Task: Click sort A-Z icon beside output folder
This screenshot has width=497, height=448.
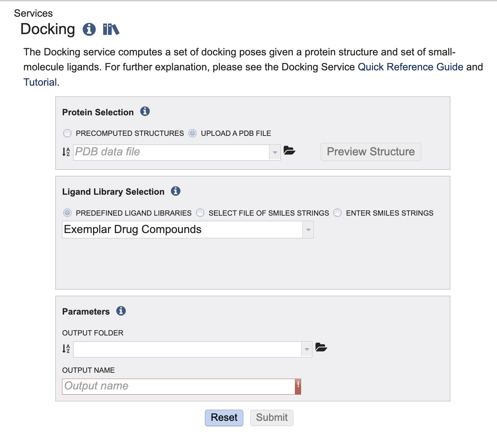Action: (x=66, y=349)
